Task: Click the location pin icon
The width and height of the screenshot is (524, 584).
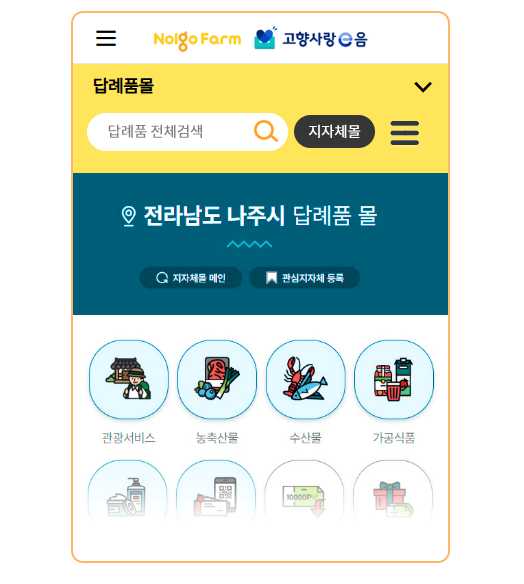Action: coord(129,216)
